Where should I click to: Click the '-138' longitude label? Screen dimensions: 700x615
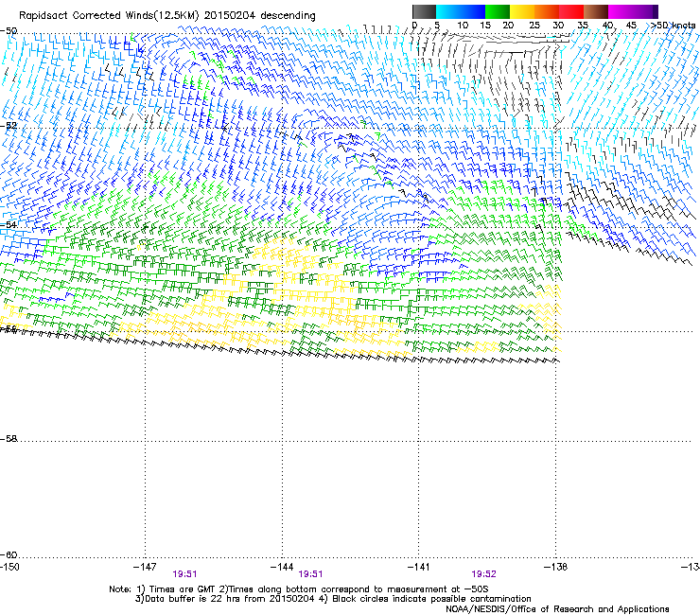(x=556, y=567)
